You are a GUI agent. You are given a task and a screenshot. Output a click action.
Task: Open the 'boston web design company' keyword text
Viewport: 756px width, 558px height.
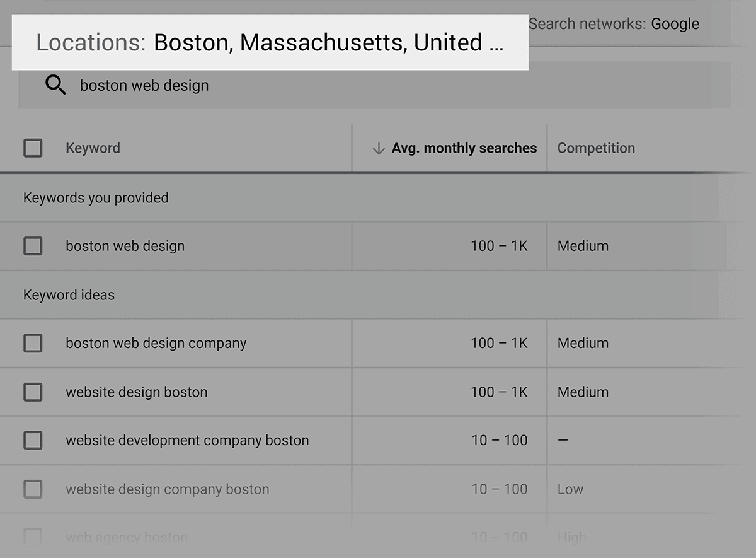tap(156, 344)
